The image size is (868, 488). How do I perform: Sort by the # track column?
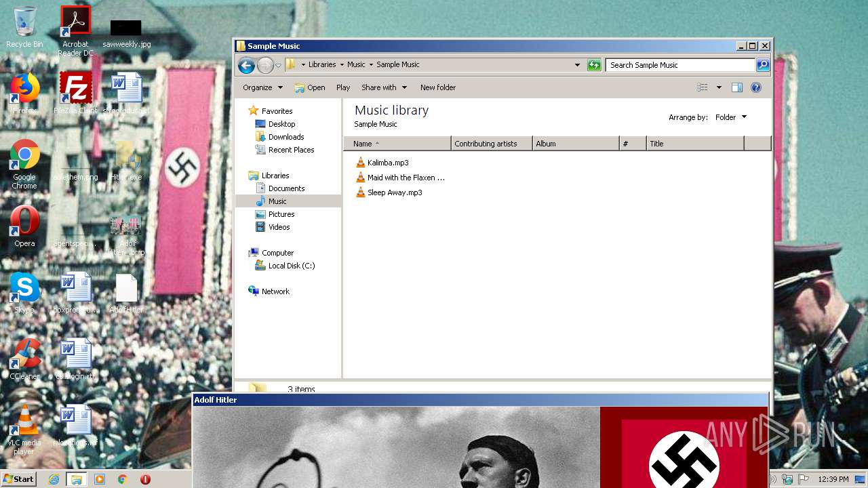(633, 144)
